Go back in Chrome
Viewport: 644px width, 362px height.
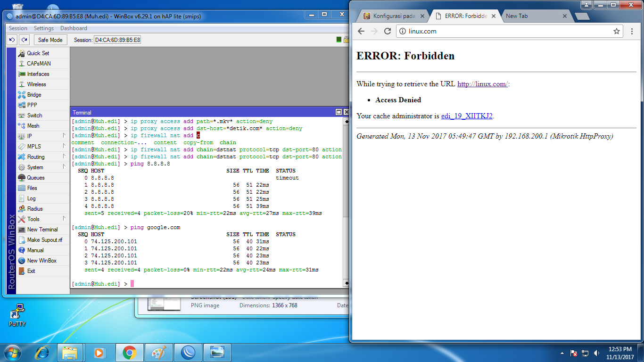(361, 31)
